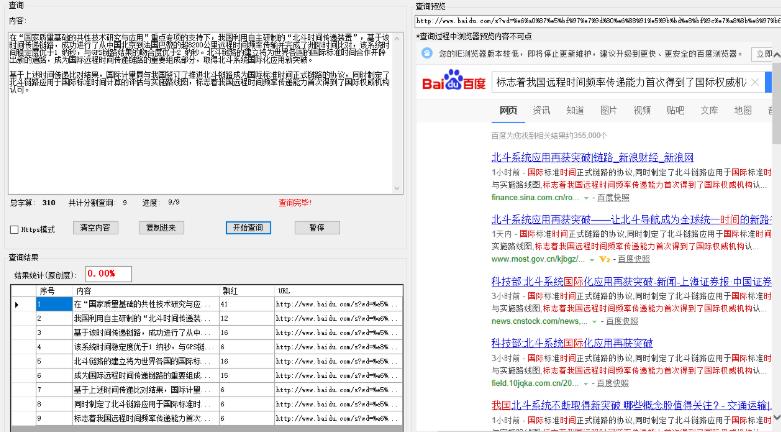
Task: Open result 北斗系统应用再获突破——让北斗导航成为全球统一时间
Action: [631, 219]
